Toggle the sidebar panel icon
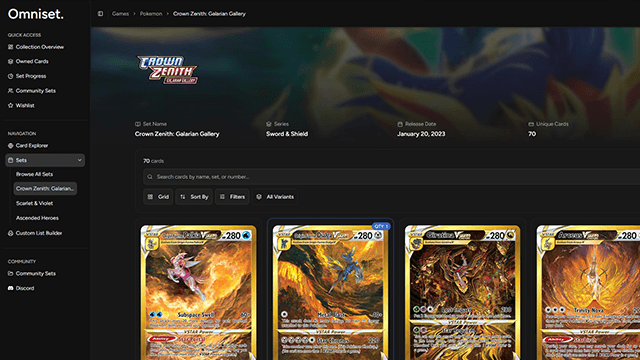640x360 pixels. coord(100,13)
